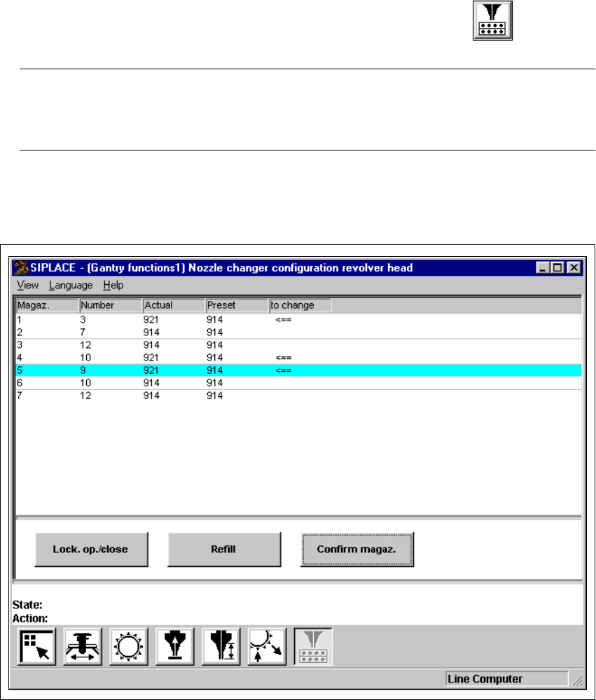Click the <== marker in magazine row 4
This screenshot has width=596, height=700.
284,358
